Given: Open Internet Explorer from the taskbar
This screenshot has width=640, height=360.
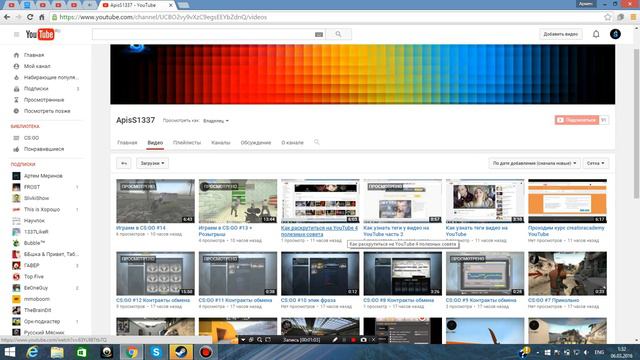Looking at the screenshot, I should [33, 352].
